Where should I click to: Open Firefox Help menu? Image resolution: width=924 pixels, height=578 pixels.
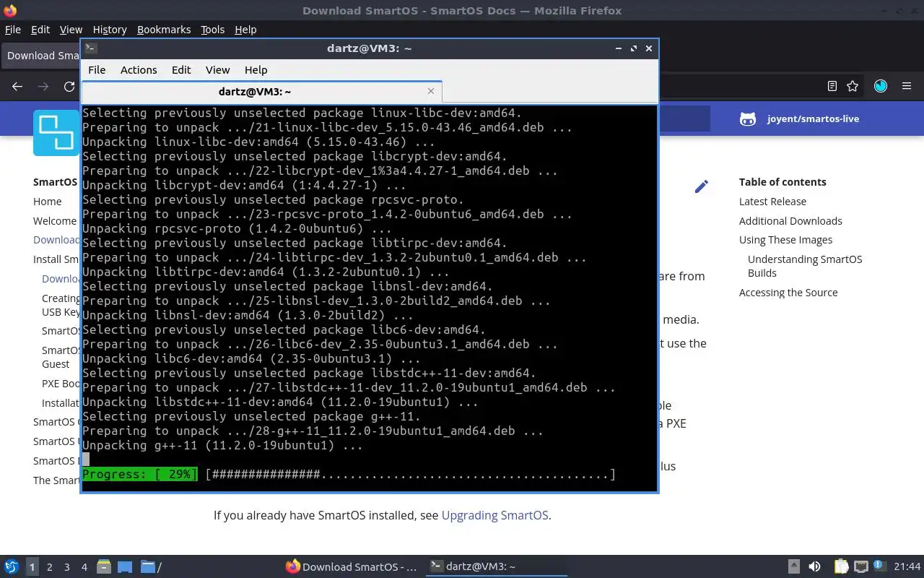(x=245, y=30)
